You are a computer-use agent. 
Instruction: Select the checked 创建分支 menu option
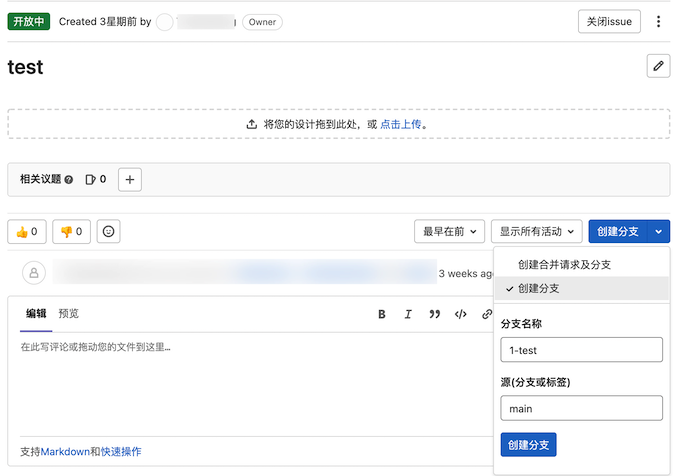539,288
